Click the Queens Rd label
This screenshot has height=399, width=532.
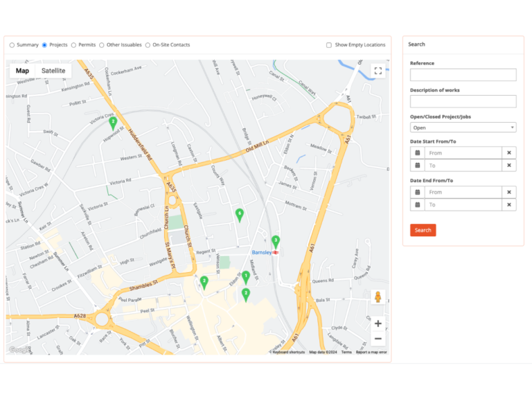click(x=323, y=281)
